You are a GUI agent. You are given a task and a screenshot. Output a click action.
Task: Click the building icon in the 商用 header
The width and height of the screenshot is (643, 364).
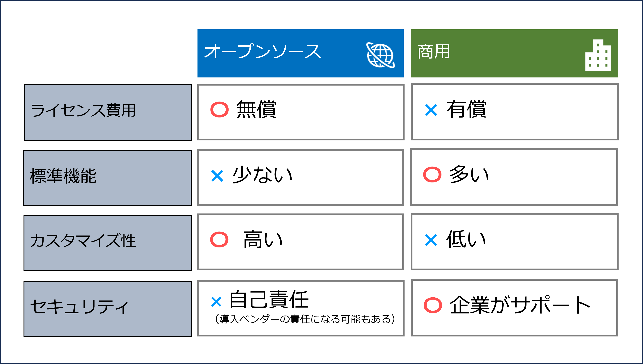(598, 55)
